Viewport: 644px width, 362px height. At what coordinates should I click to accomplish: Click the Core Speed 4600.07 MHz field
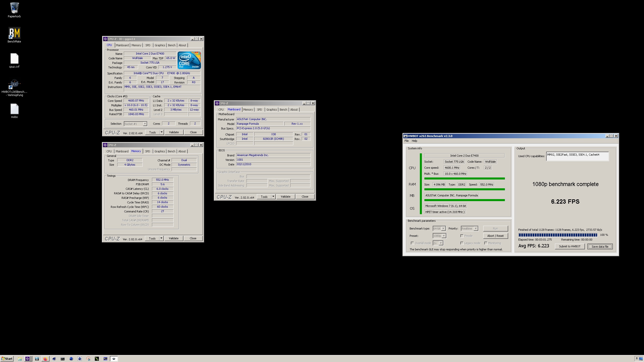[x=136, y=101]
